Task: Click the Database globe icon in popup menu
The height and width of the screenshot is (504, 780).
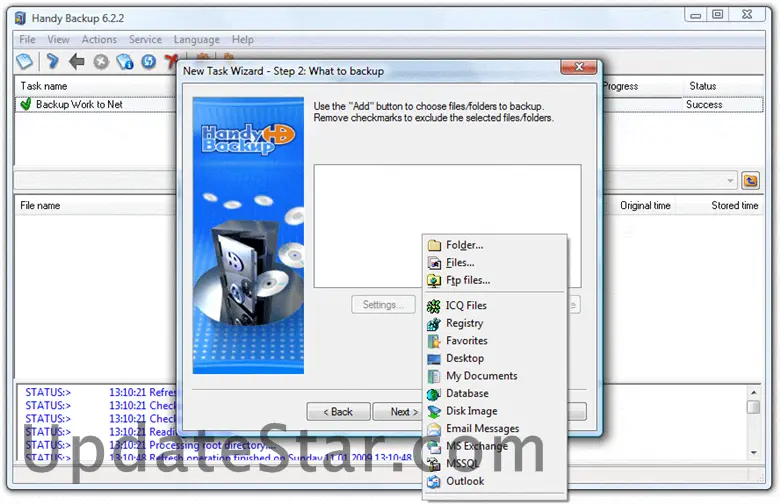Action: [434, 394]
